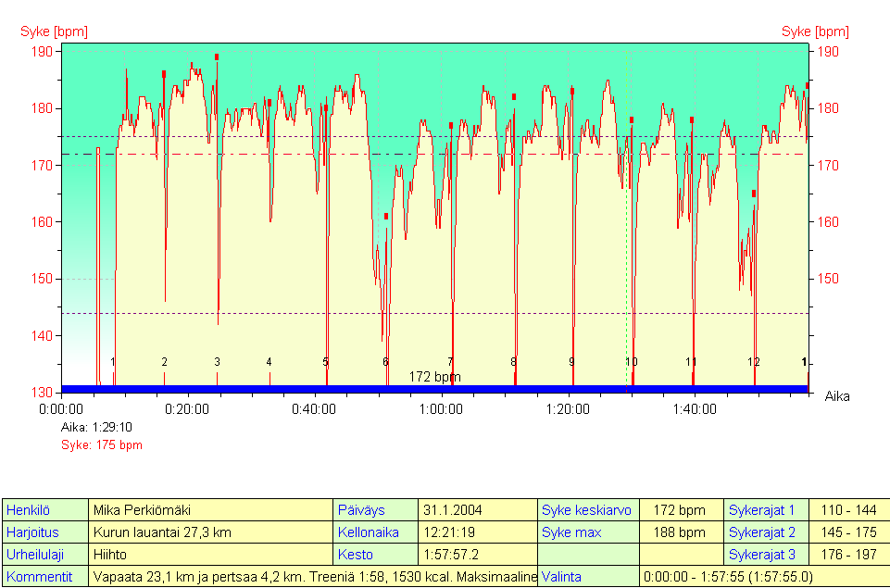The width and height of the screenshot is (890, 588).
Task: Click the Kommentit comment text field
Action: [x=313, y=577]
